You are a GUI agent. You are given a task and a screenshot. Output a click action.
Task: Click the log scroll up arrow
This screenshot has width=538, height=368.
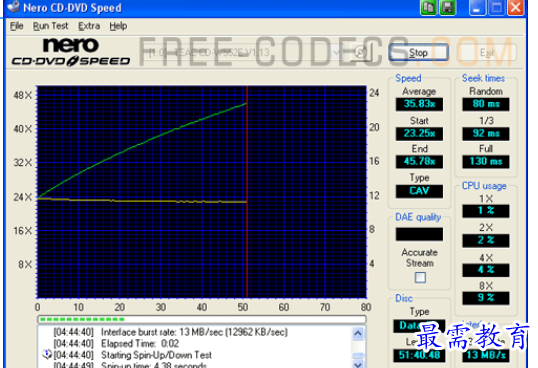click(x=358, y=333)
